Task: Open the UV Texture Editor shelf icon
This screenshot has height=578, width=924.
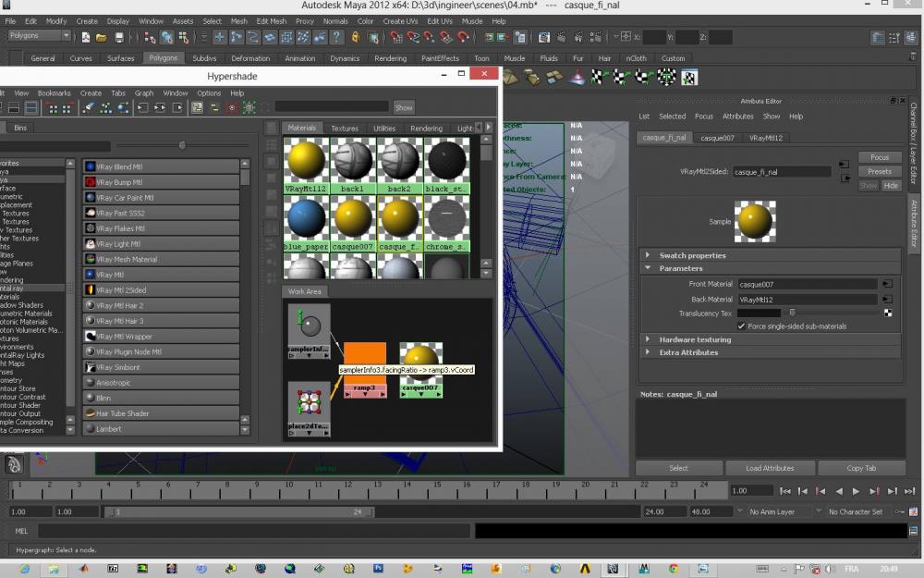Action: click(689, 78)
